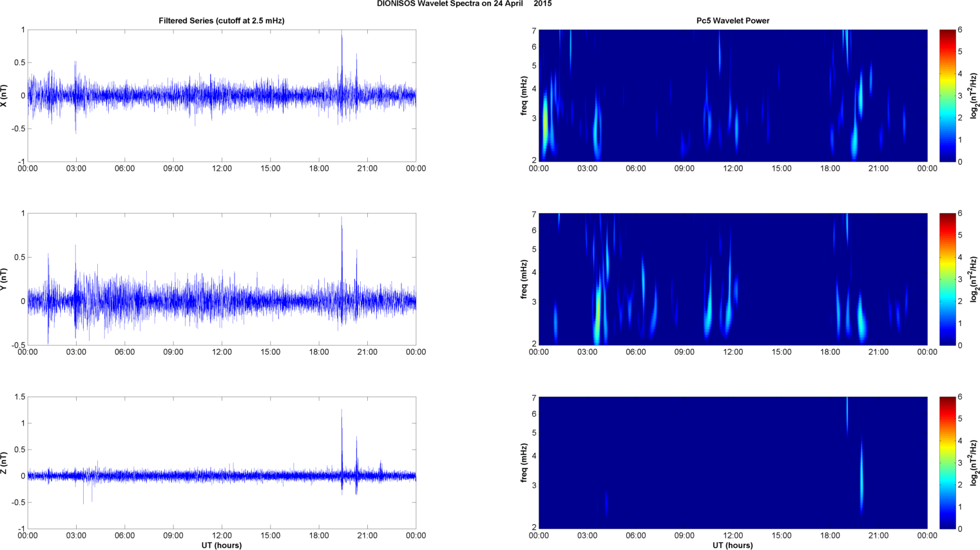The height and width of the screenshot is (550, 980).
Task: Click the X (nT) axis label
Action: pos(4,95)
